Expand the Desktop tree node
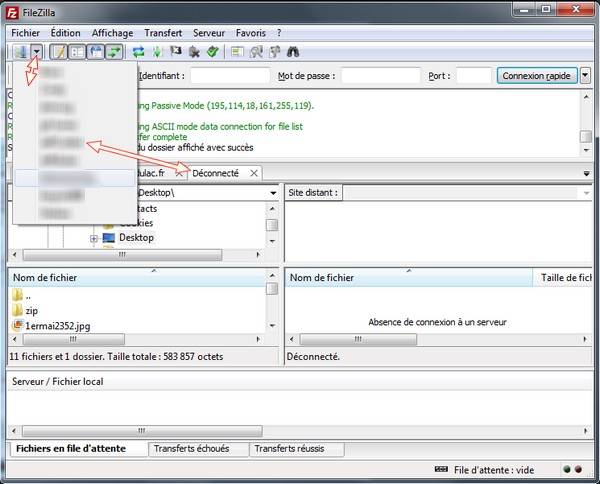 coord(94,239)
